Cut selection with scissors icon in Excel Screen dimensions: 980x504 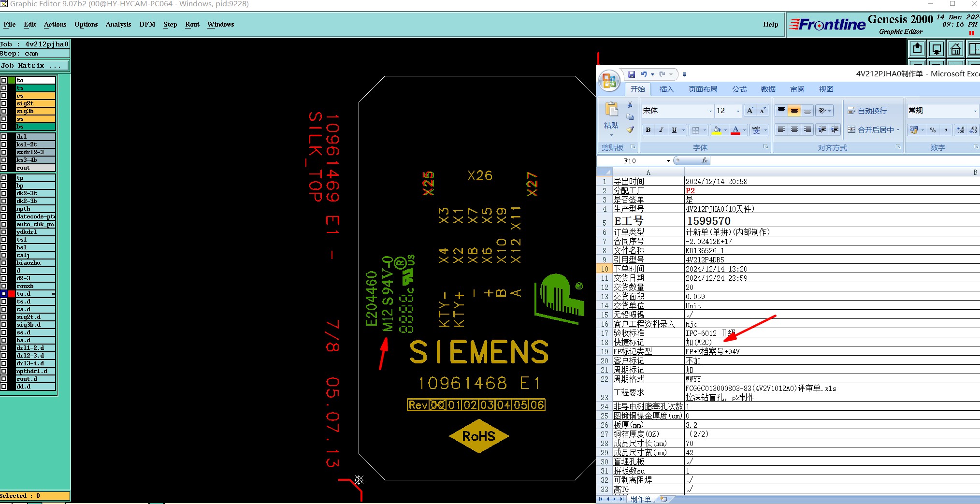coord(630,104)
